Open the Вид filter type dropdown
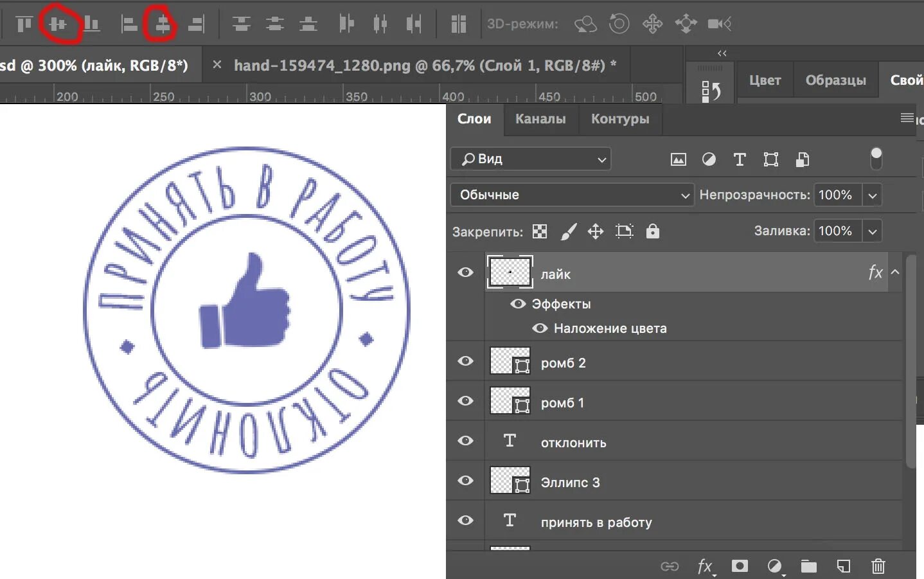The width and height of the screenshot is (924, 579). (x=531, y=159)
